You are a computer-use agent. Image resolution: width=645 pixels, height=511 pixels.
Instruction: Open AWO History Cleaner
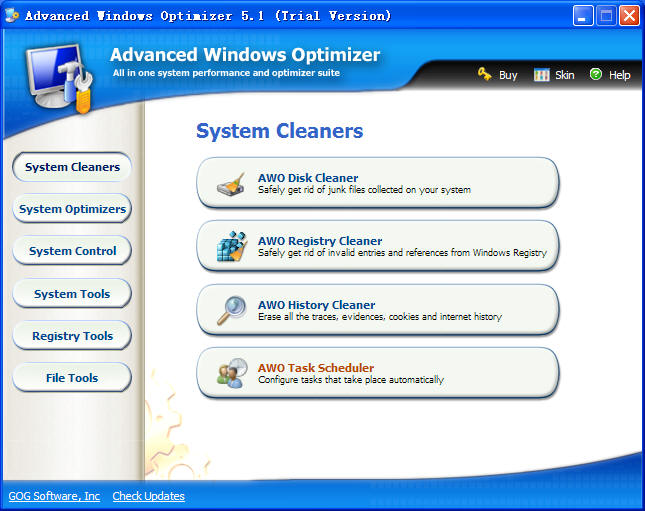pos(378,310)
